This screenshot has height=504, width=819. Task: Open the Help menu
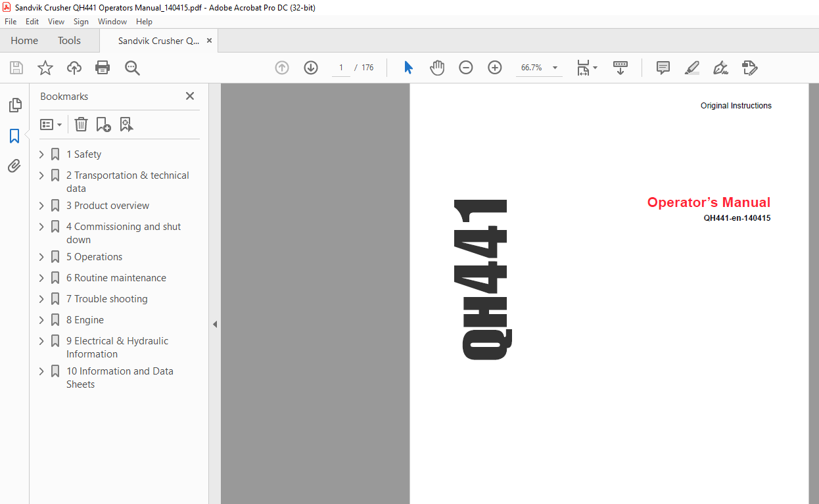pyautogui.click(x=144, y=22)
